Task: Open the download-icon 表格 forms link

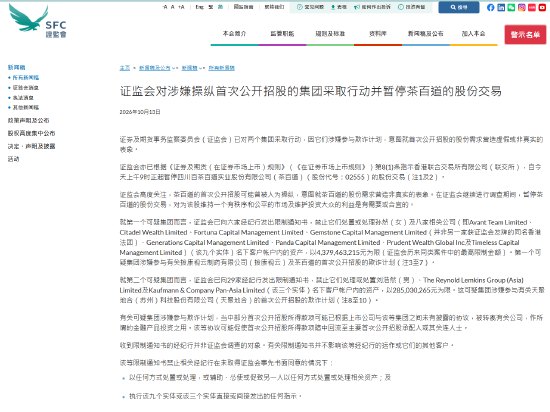Action: [x=339, y=7]
